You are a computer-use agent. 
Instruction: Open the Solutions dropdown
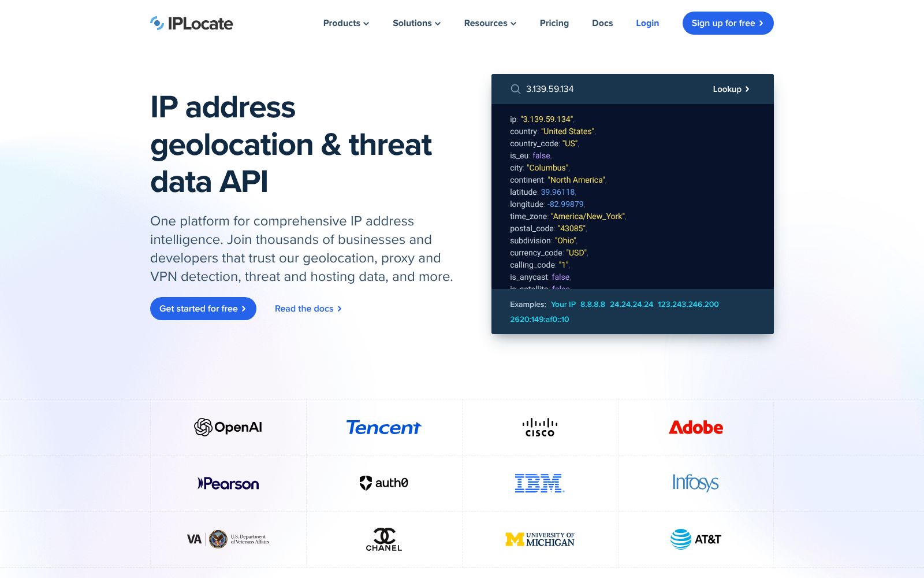[x=416, y=23]
